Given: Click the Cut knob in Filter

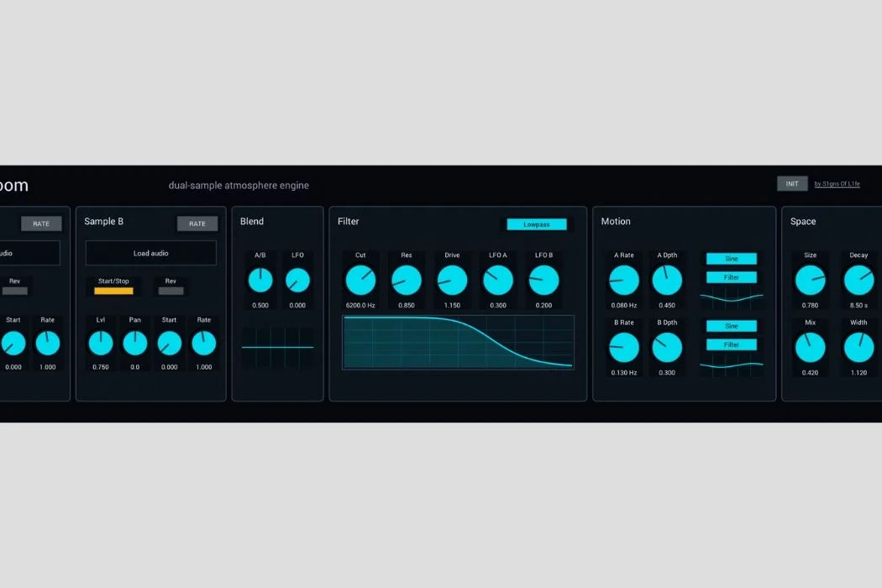Looking at the screenshot, I should pyautogui.click(x=360, y=281).
